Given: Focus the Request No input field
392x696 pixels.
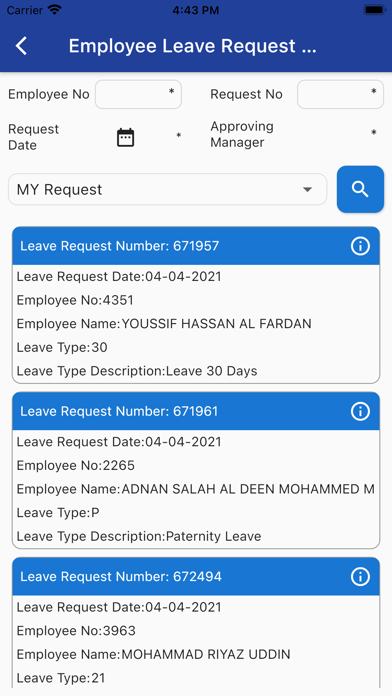Looking at the screenshot, I should pyautogui.click(x=340, y=94).
